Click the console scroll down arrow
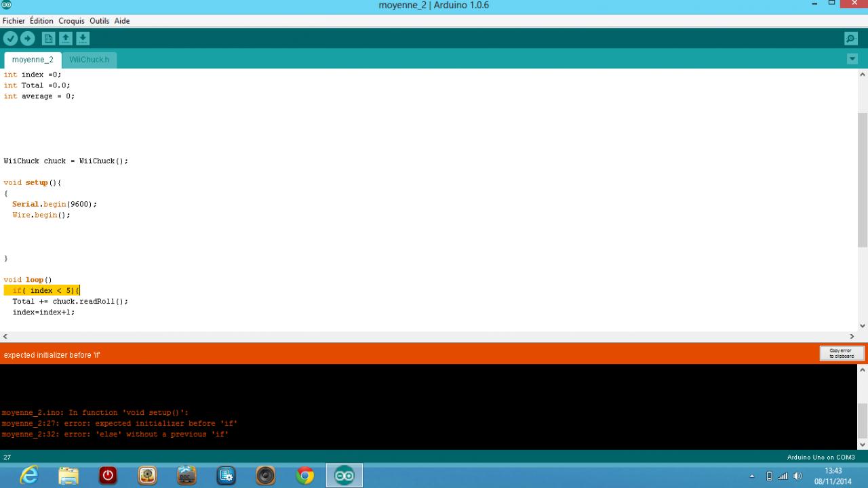This screenshot has width=868, height=488. click(x=863, y=445)
